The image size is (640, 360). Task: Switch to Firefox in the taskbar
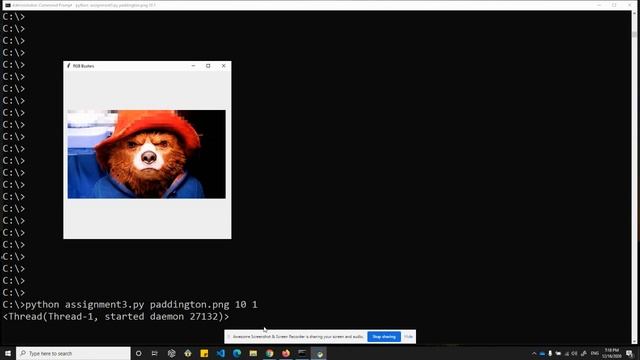click(x=286, y=353)
